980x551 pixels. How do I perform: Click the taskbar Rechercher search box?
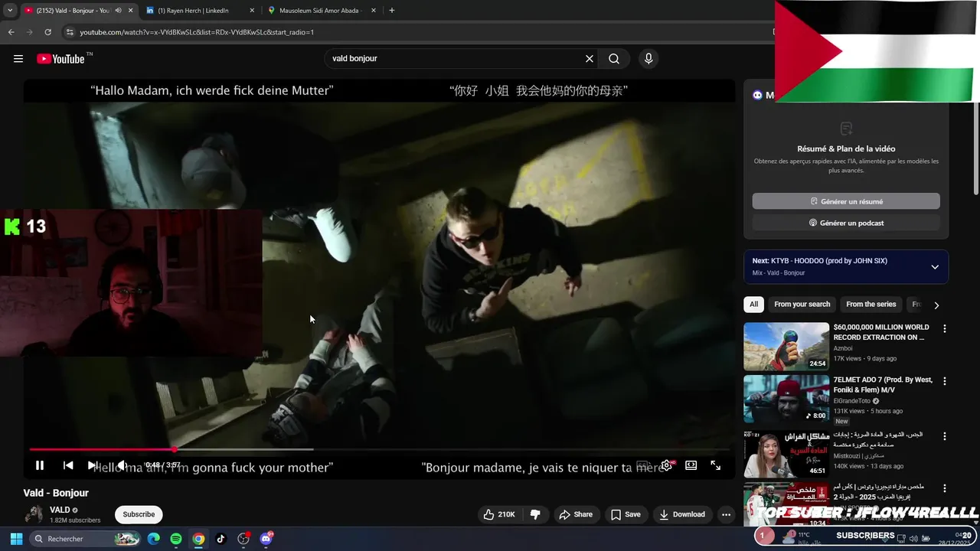(x=86, y=539)
